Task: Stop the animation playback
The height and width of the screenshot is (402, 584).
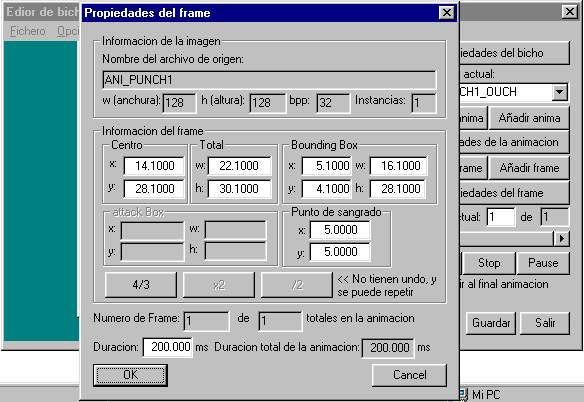Action: (489, 263)
